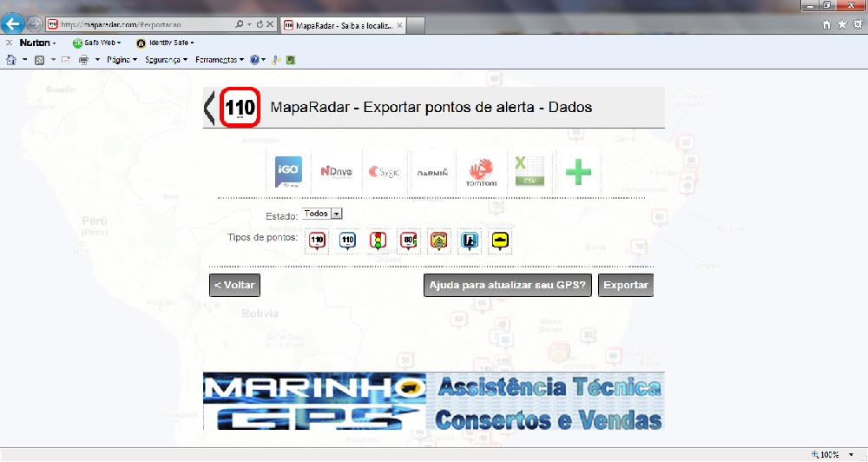
Task: Click the Home icon in command bar
Action: click(11, 60)
